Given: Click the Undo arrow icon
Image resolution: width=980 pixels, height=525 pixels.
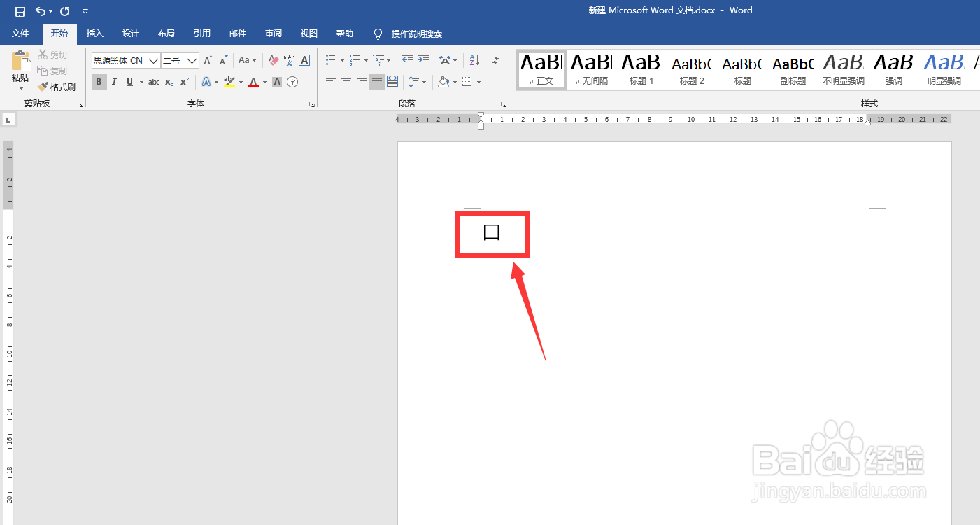Looking at the screenshot, I should tap(41, 11).
